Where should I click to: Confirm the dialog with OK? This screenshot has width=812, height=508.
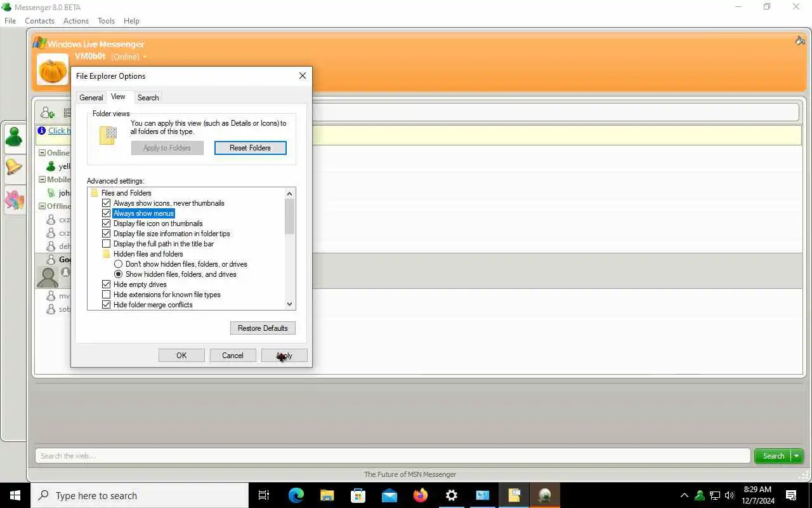pyautogui.click(x=181, y=356)
